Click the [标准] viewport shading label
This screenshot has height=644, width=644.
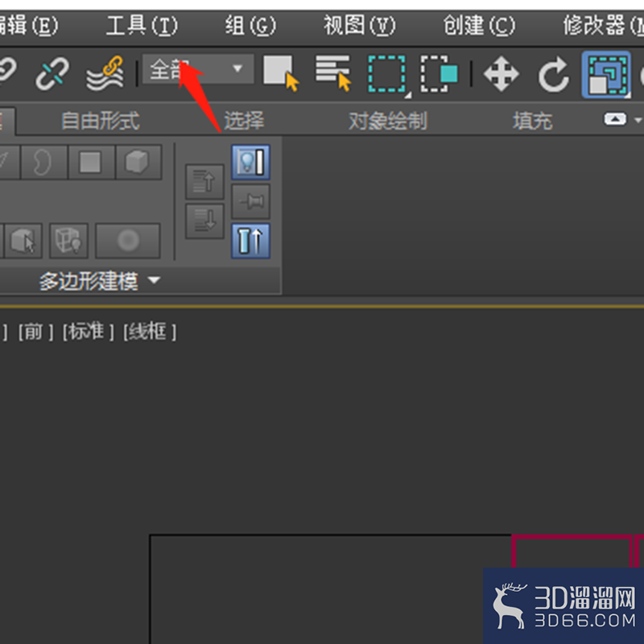click(88, 331)
